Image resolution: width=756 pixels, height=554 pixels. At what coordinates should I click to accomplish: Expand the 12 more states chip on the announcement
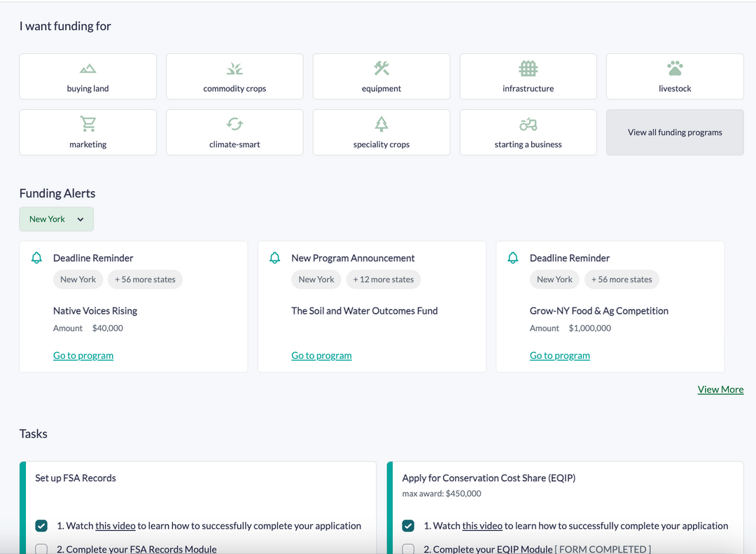(x=383, y=279)
